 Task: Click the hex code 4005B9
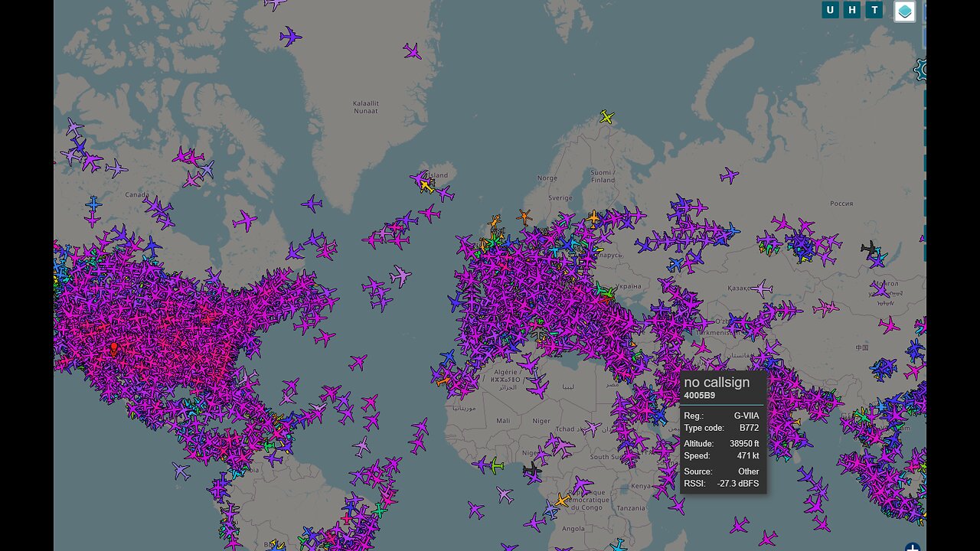700,396
